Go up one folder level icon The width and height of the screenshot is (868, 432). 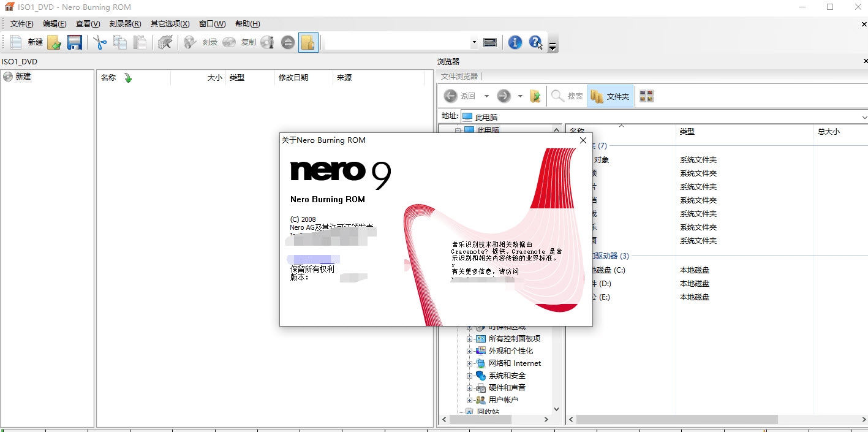[x=535, y=96]
